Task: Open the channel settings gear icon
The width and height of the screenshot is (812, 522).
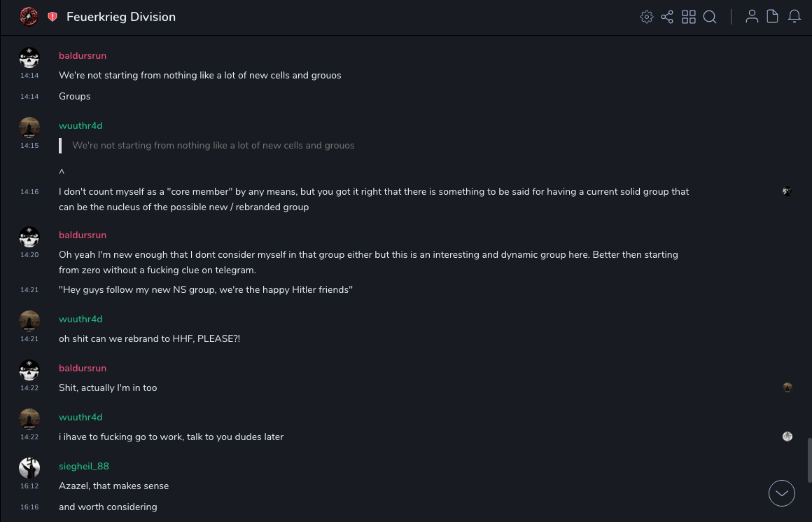Action: [x=647, y=17]
